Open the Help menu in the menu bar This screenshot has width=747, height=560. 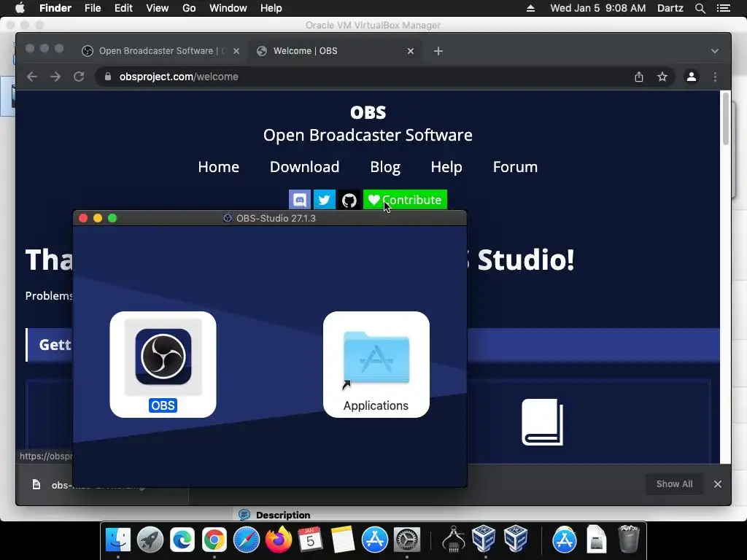271,8
